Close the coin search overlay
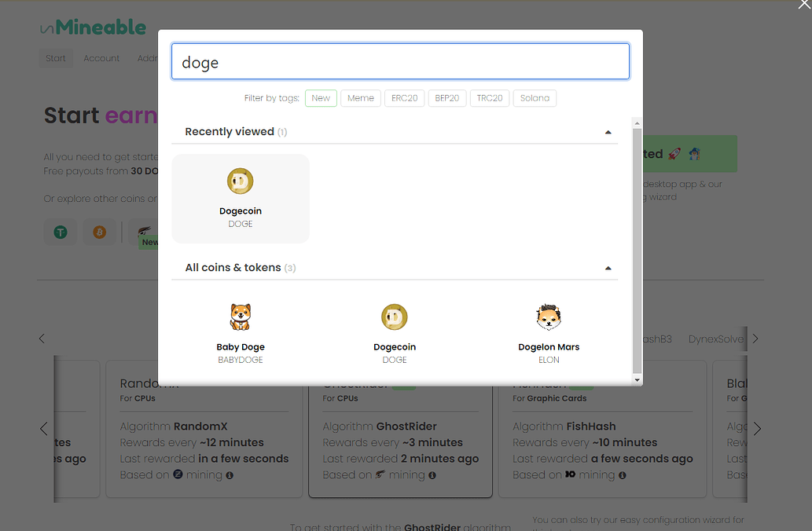 click(x=803, y=5)
